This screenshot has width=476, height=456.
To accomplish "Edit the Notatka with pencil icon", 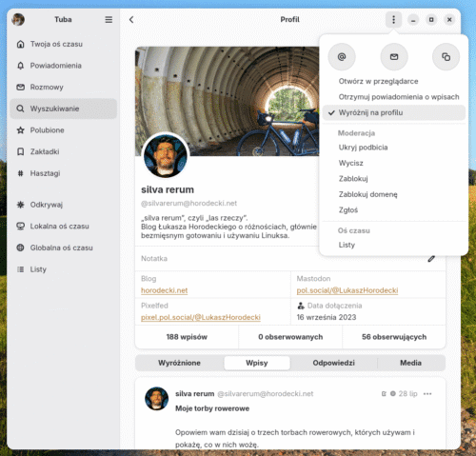I will (x=431, y=259).
